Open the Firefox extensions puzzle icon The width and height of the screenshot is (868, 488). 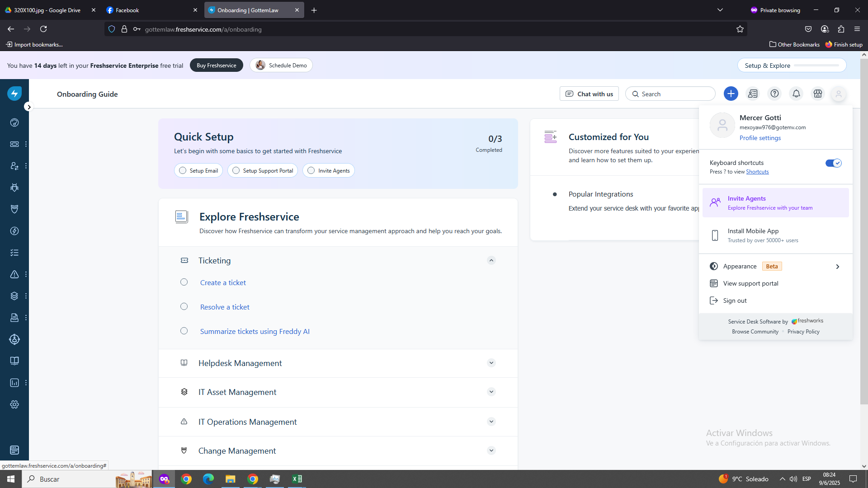841,29
